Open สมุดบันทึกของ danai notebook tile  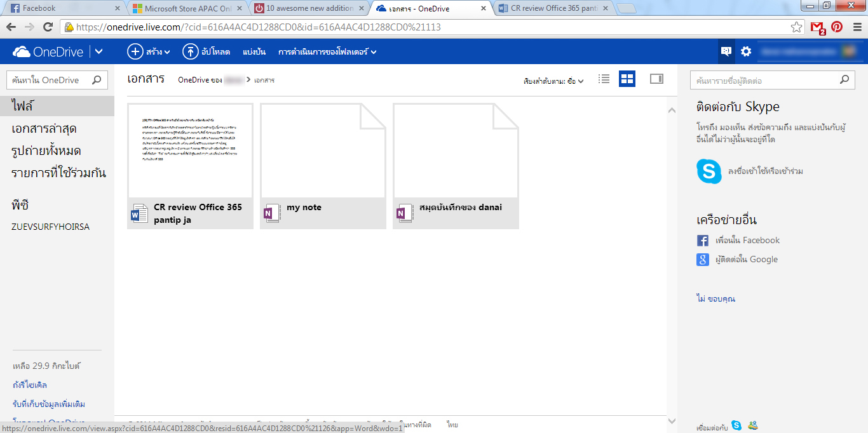[456, 166]
